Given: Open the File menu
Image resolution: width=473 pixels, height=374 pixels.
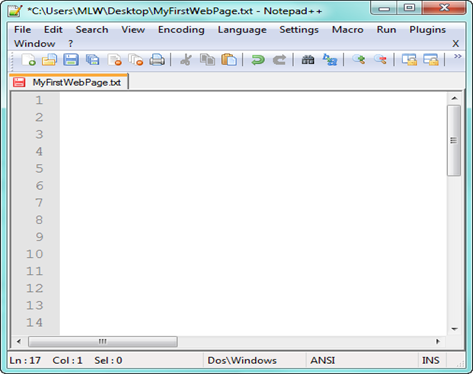Looking at the screenshot, I should click(x=23, y=30).
